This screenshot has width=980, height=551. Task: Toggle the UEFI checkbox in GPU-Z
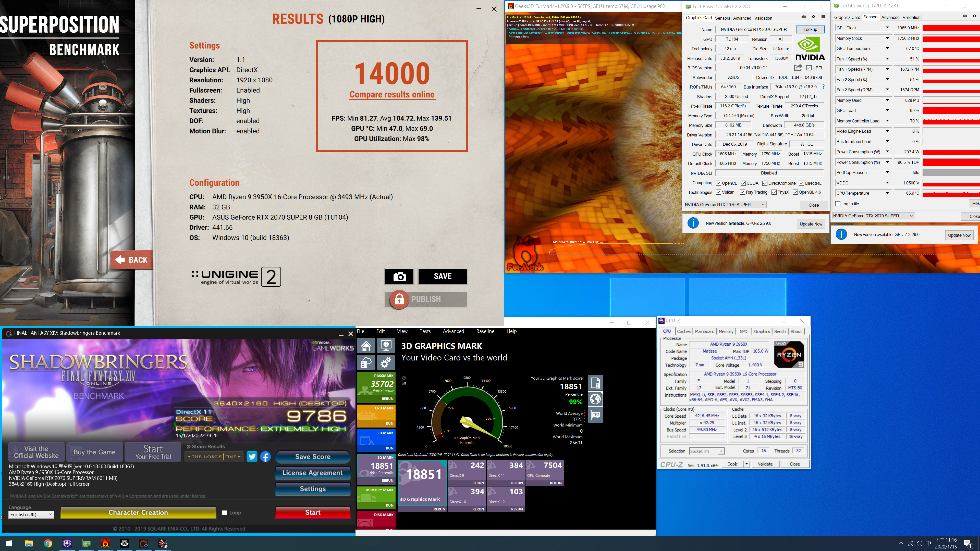(809, 68)
